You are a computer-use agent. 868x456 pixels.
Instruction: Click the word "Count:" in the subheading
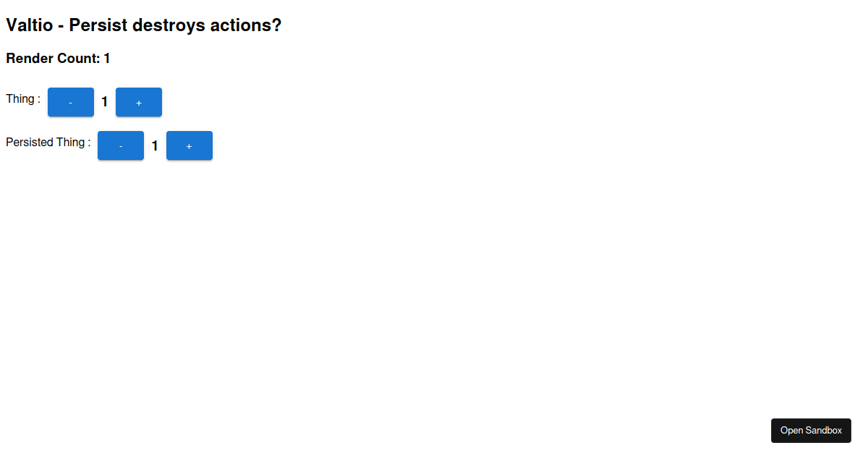click(x=78, y=59)
